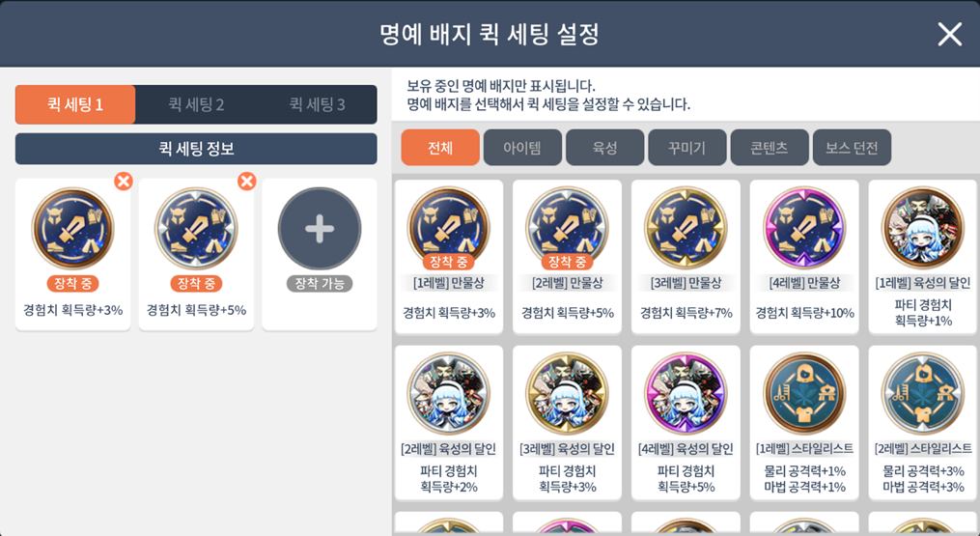This screenshot has width=980, height=536.
Task: Pick the [1레벨] 육성의 달인 badge
Action: pos(922,257)
